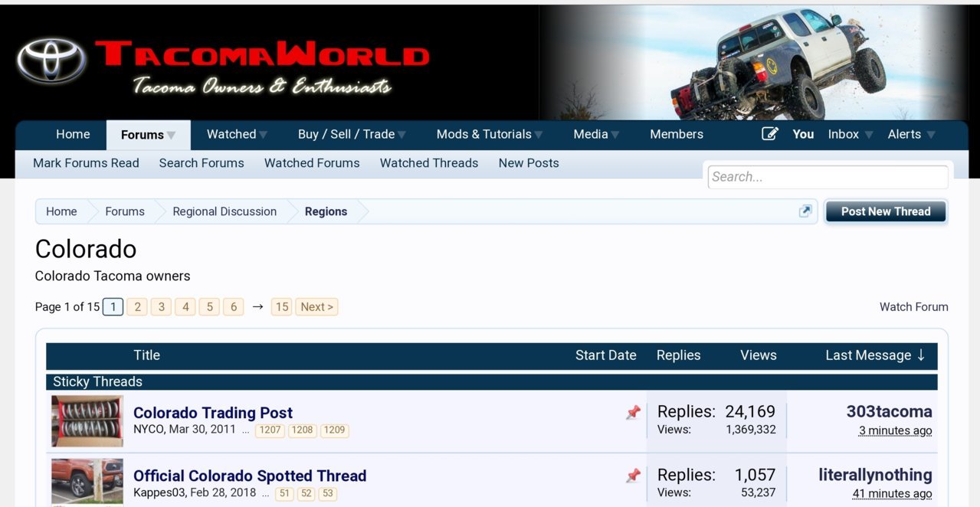Screen dimensions: 980x507
Task: Go to page 53 of Official Colorado Spotted Thread
Action: coord(328,493)
